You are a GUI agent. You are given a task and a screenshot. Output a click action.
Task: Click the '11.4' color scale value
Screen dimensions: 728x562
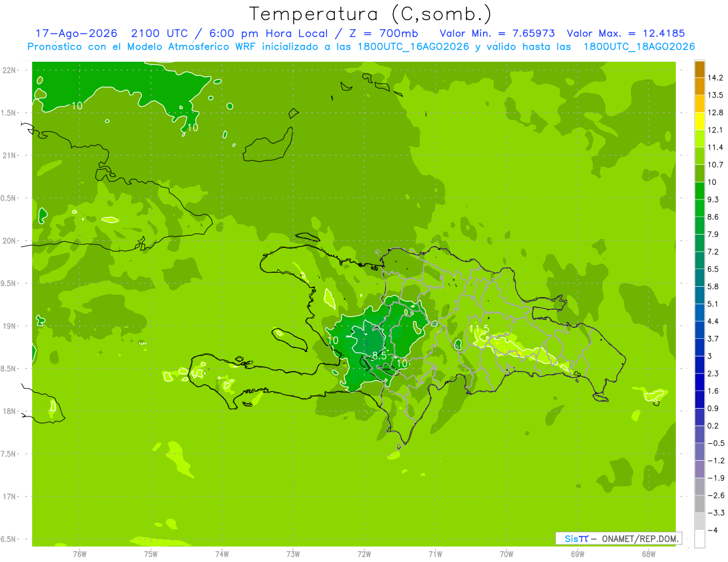pos(715,147)
